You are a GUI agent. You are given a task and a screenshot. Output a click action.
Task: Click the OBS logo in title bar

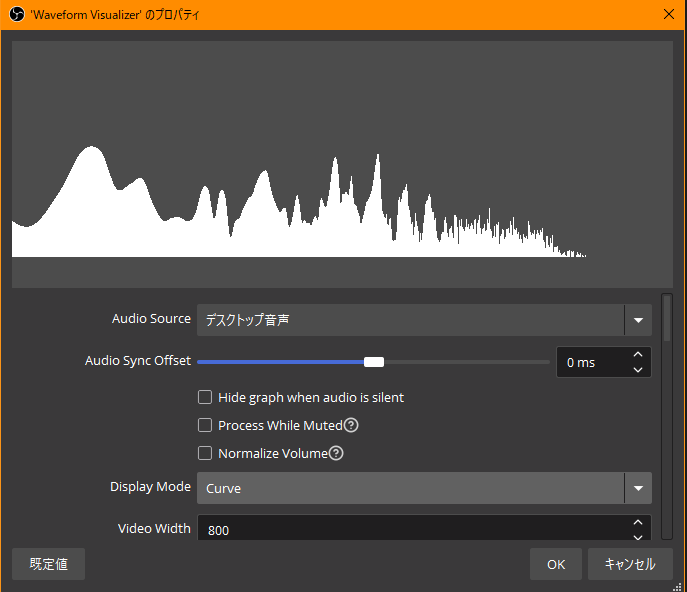17,14
